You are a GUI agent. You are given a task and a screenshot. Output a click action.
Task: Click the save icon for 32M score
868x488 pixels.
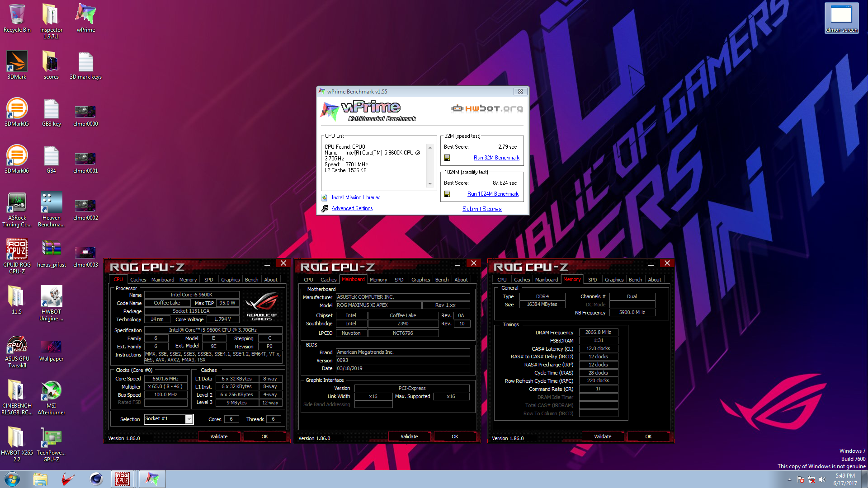(x=447, y=158)
